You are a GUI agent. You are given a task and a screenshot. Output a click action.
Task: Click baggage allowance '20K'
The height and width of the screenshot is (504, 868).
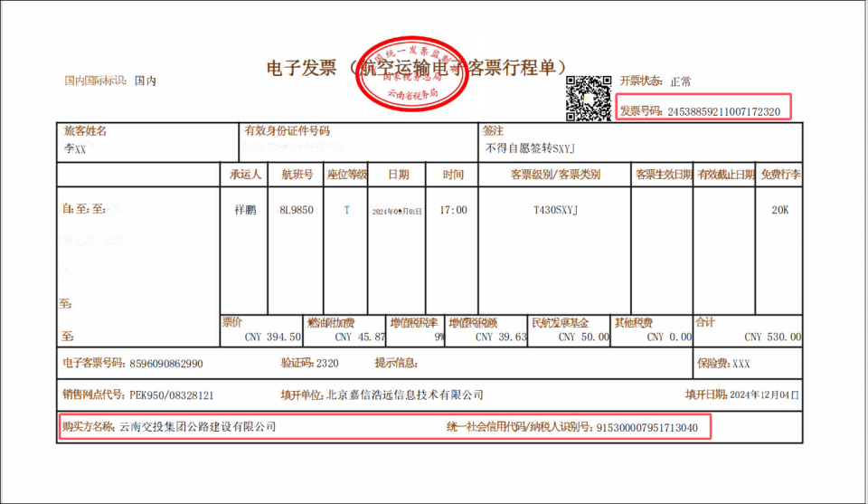pos(780,210)
